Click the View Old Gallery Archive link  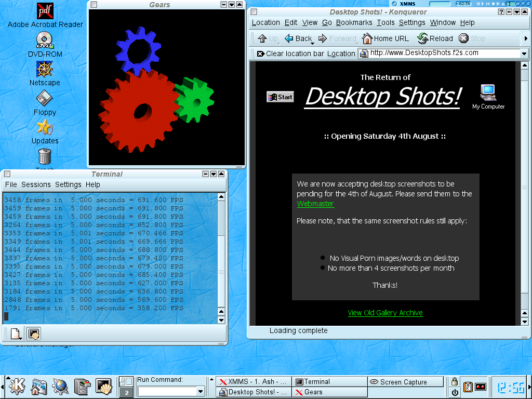385,313
